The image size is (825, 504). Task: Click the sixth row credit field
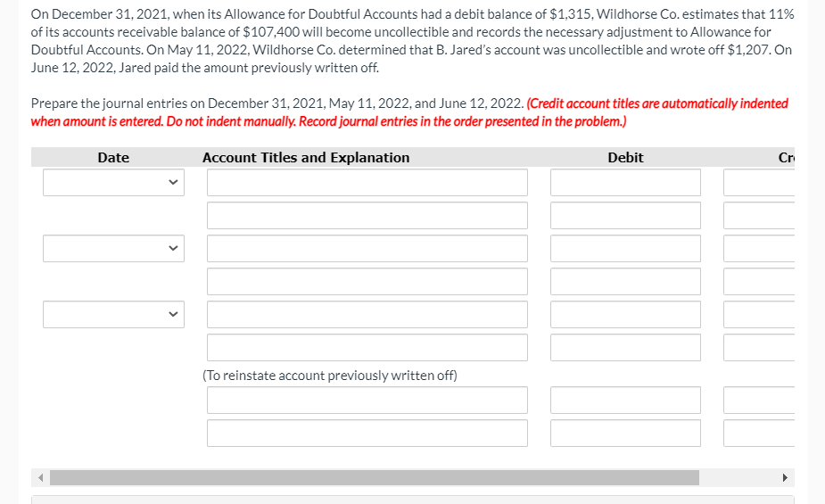[x=759, y=347]
